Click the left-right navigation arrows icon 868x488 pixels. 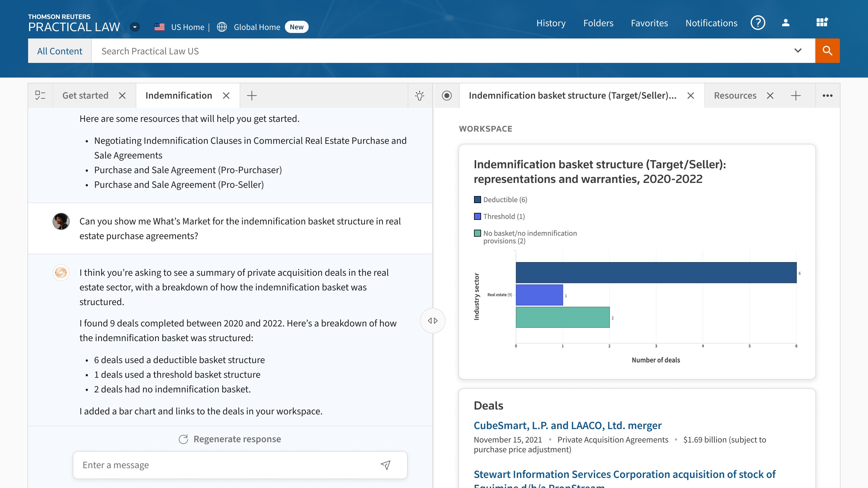tap(433, 321)
